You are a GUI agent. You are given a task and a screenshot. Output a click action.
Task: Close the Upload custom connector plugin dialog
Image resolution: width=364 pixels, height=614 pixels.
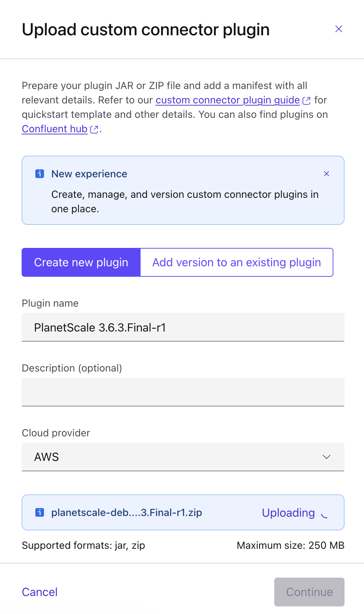tap(338, 29)
